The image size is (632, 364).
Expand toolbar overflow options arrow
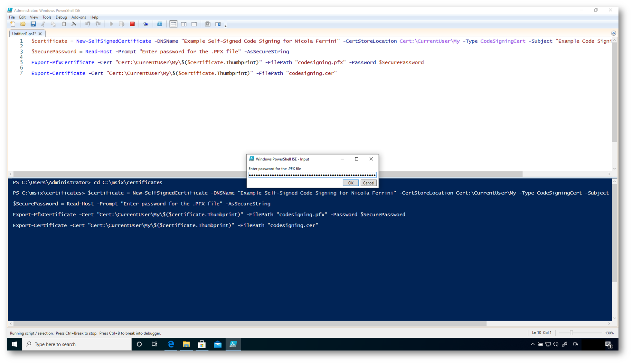tap(225, 25)
